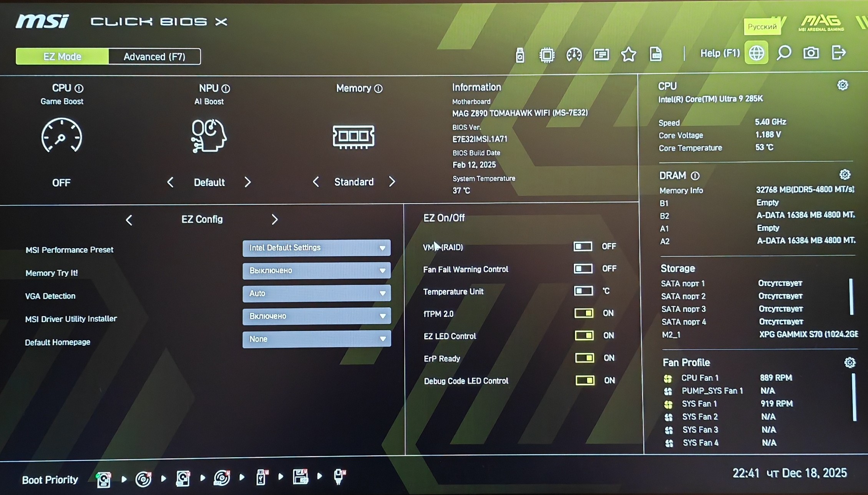
Task: Click the PUMP_SYS Fan 1 row label
Action: pos(712,391)
